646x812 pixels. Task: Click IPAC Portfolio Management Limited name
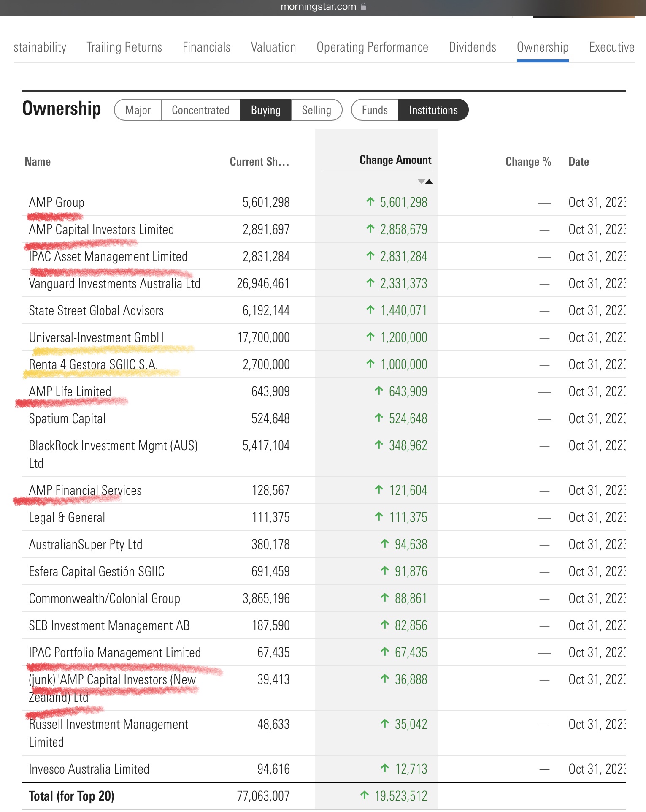(x=115, y=652)
